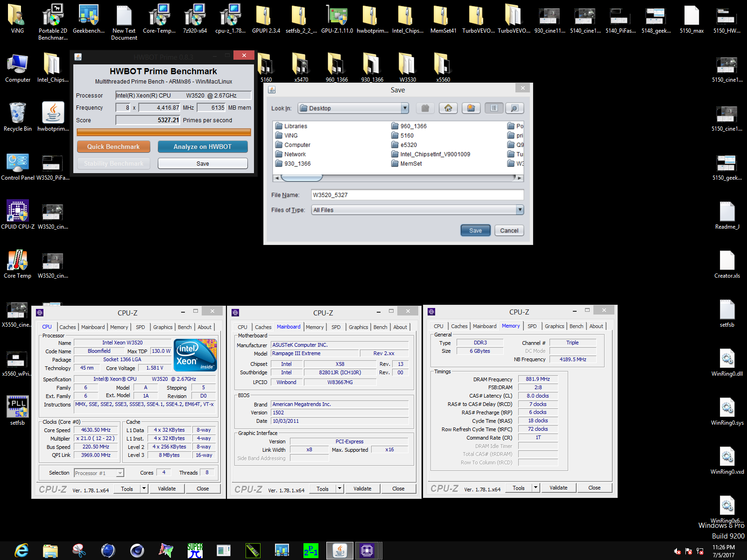Open Graphics tab in right CPU-Z window
Screen dimensions: 747x560
click(x=554, y=326)
